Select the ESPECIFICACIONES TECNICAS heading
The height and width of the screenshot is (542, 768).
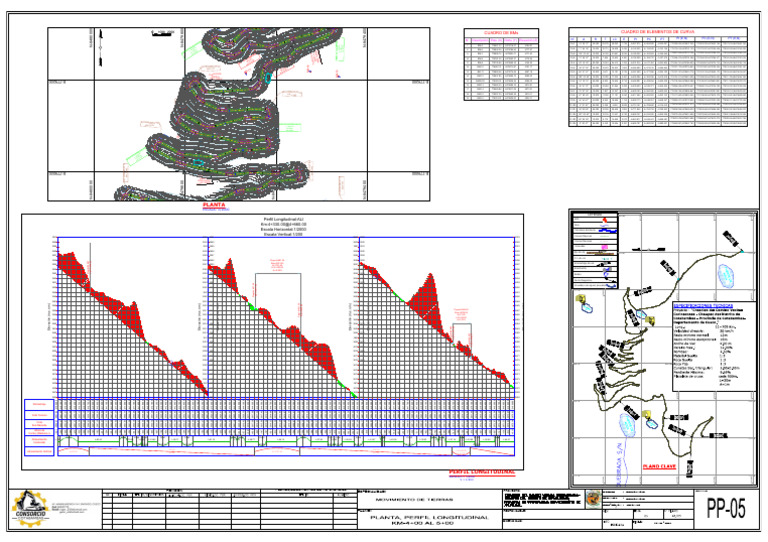[703, 306]
